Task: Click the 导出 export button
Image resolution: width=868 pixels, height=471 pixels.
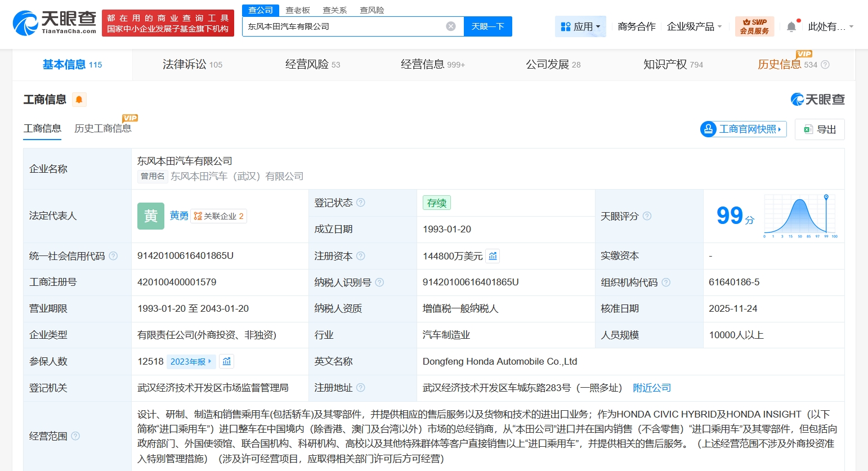Action: [820, 129]
